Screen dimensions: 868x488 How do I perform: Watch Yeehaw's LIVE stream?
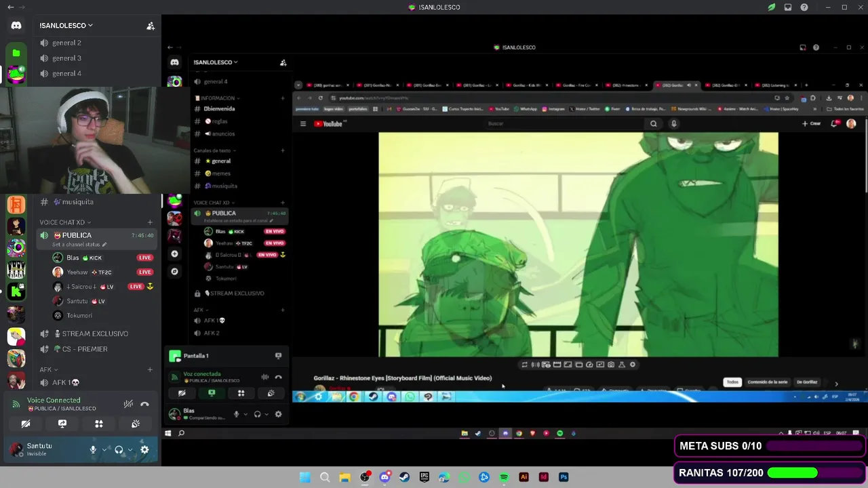(144, 272)
